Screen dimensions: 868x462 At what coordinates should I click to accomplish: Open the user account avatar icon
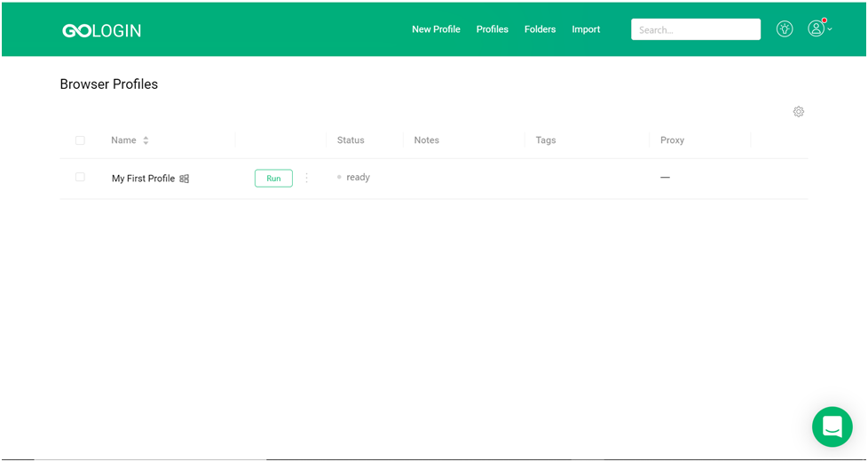point(816,28)
